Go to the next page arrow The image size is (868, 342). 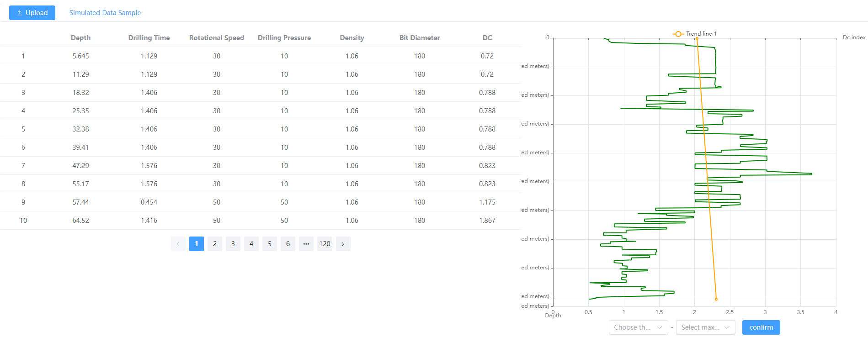tap(343, 244)
